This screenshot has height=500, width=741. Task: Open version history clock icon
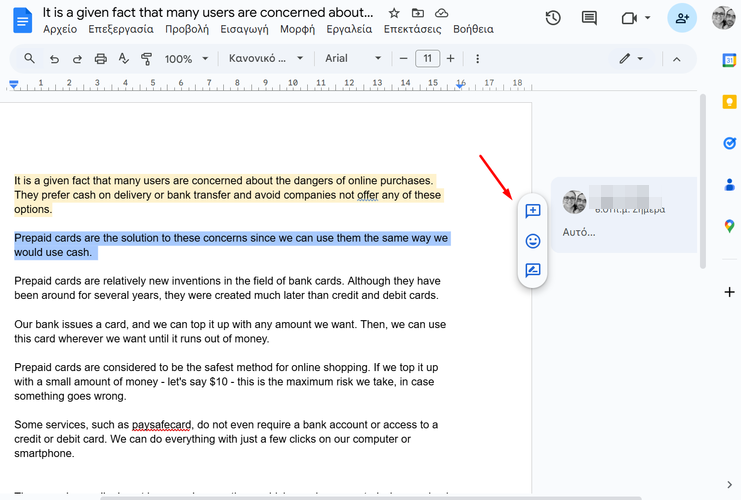click(553, 18)
